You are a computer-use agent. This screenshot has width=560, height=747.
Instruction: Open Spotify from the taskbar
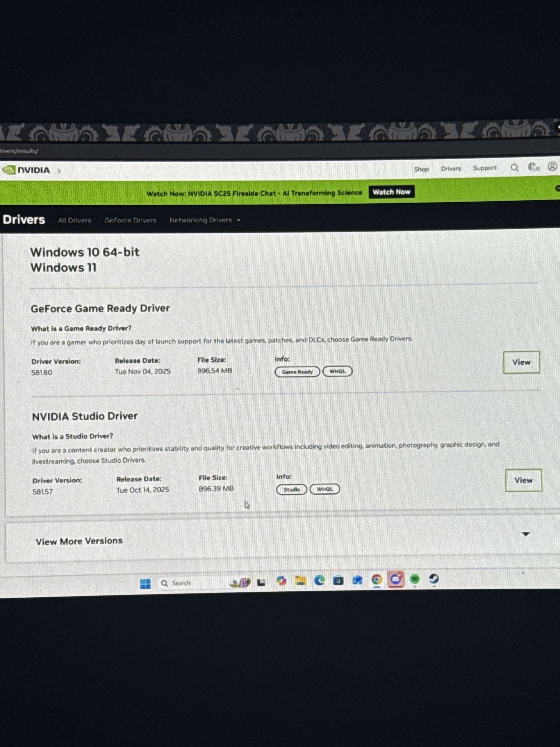click(414, 579)
